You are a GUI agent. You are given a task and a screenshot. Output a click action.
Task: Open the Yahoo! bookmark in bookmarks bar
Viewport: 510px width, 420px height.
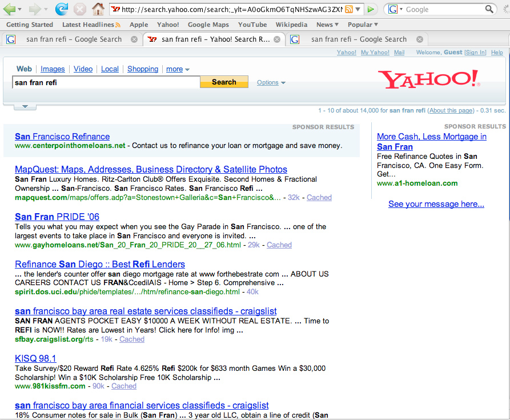pos(168,25)
